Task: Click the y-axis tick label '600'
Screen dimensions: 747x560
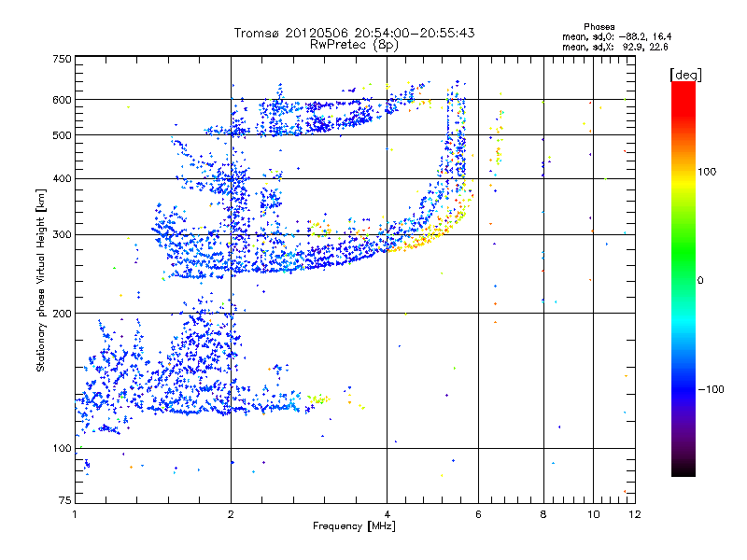Action: [x=62, y=100]
